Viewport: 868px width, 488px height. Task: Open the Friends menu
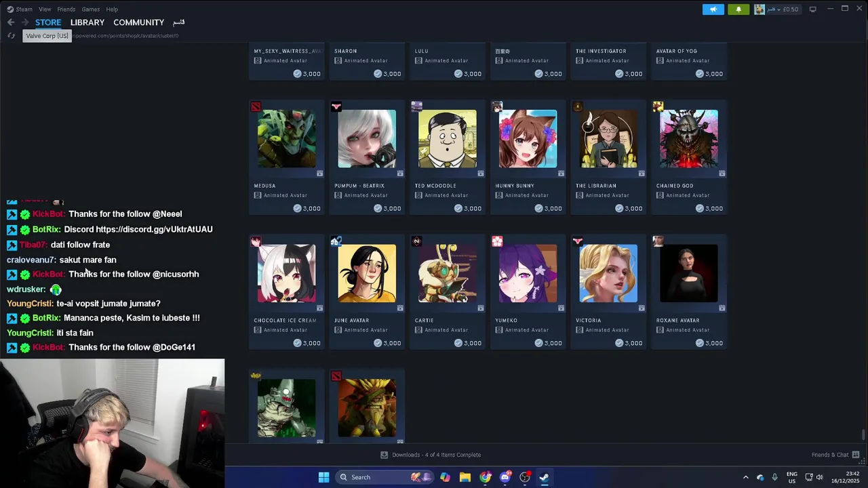pos(66,9)
